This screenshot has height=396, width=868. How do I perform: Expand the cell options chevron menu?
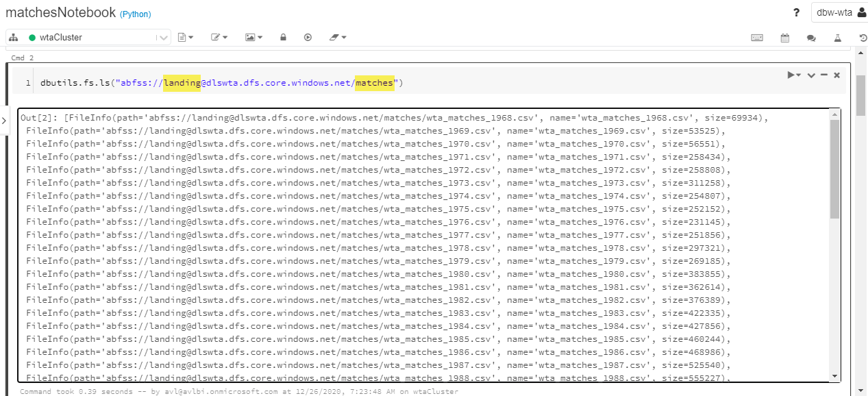pos(811,75)
